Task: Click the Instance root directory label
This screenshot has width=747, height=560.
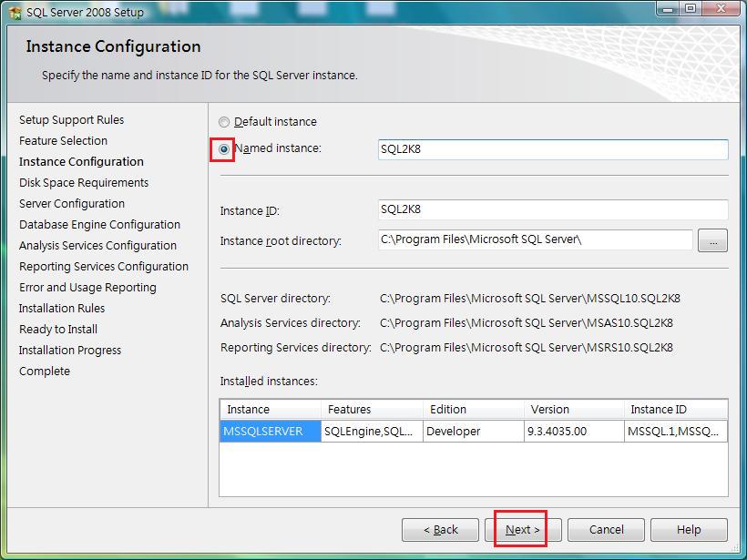Action: tap(281, 241)
